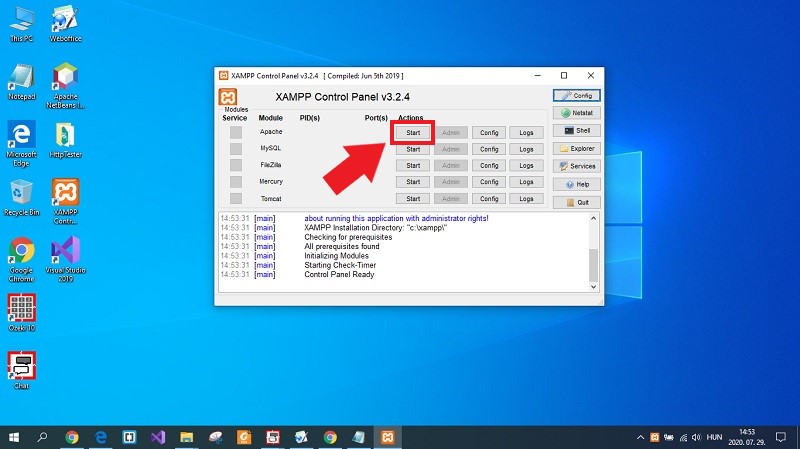This screenshot has width=800, height=449.
Task: Open Config for the FileZilla module
Action: pos(489,165)
